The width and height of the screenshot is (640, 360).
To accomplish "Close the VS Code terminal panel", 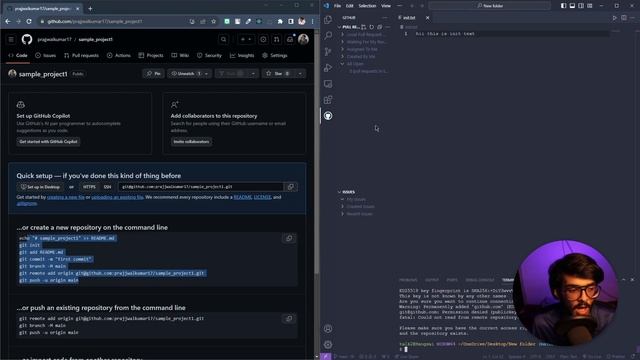I will click(x=632, y=280).
